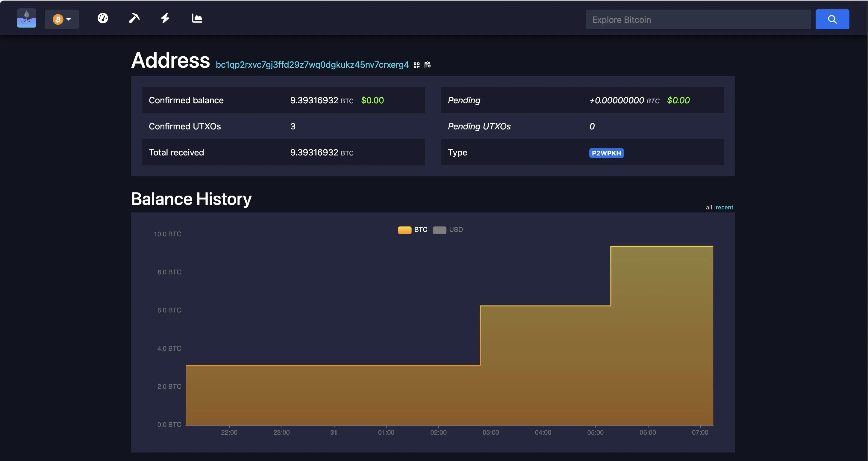Open the mempool home logo

click(x=27, y=18)
